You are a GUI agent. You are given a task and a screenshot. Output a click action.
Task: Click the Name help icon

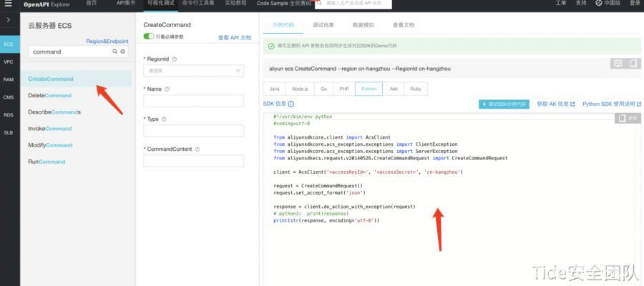pyautogui.click(x=167, y=89)
